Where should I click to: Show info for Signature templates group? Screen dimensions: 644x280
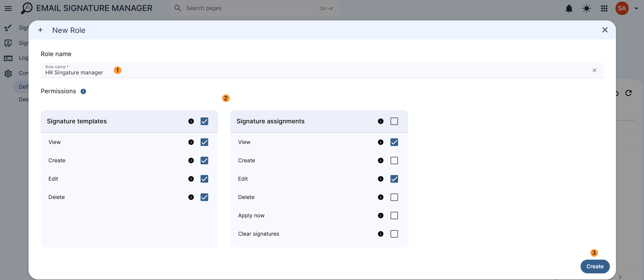coord(191,121)
